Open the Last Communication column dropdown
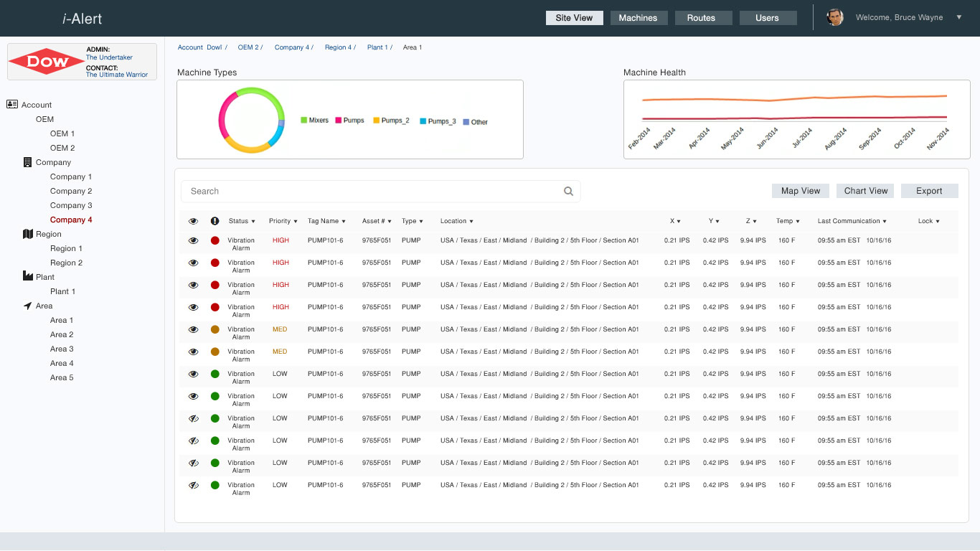This screenshot has height=551, width=980. click(852, 221)
